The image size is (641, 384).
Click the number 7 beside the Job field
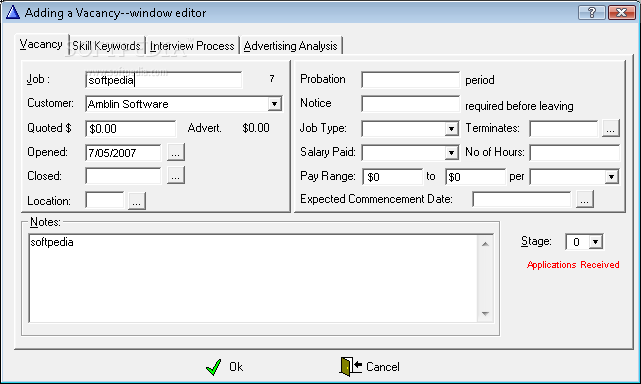tap(272, 78)
